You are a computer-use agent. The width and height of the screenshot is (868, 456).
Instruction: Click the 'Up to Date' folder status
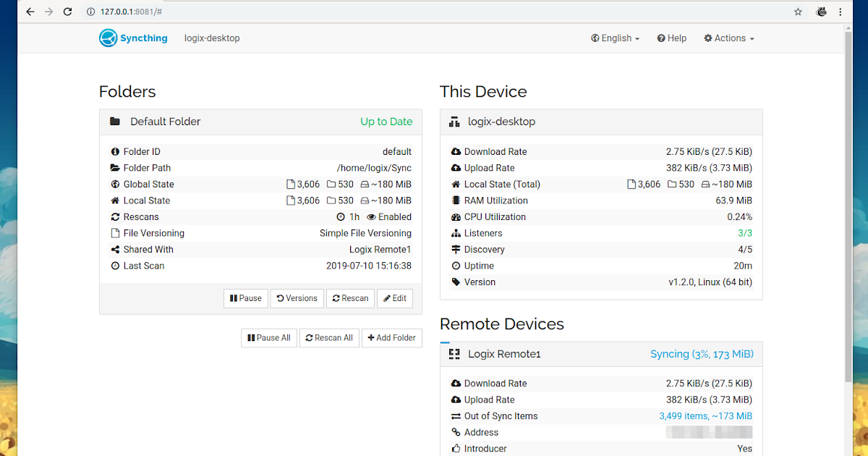click(386, 122)
